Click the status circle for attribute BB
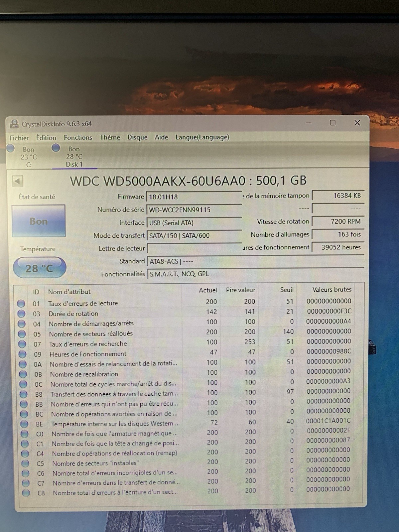The image size is (399, 532). pos(24,404)
